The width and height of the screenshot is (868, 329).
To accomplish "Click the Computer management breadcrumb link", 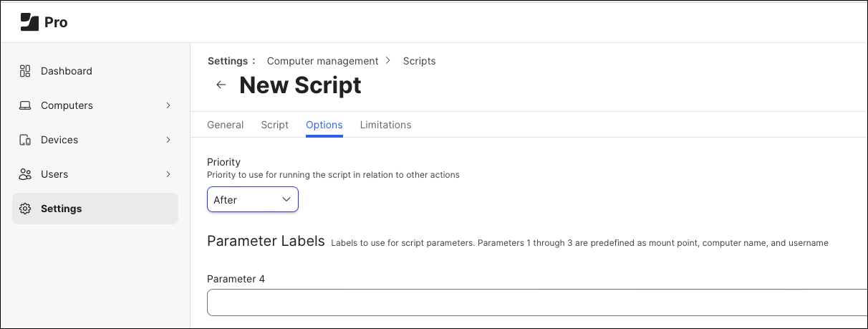I will (x=322, y=61).
